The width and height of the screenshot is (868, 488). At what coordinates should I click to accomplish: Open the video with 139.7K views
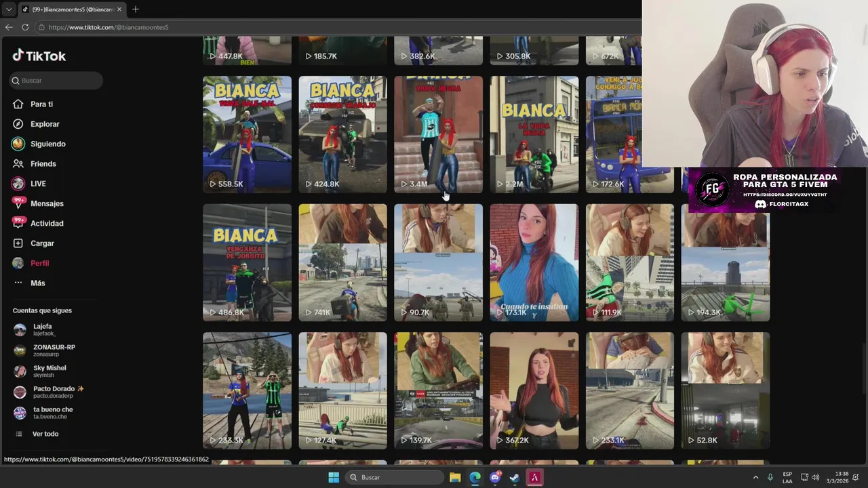(438, 390)
